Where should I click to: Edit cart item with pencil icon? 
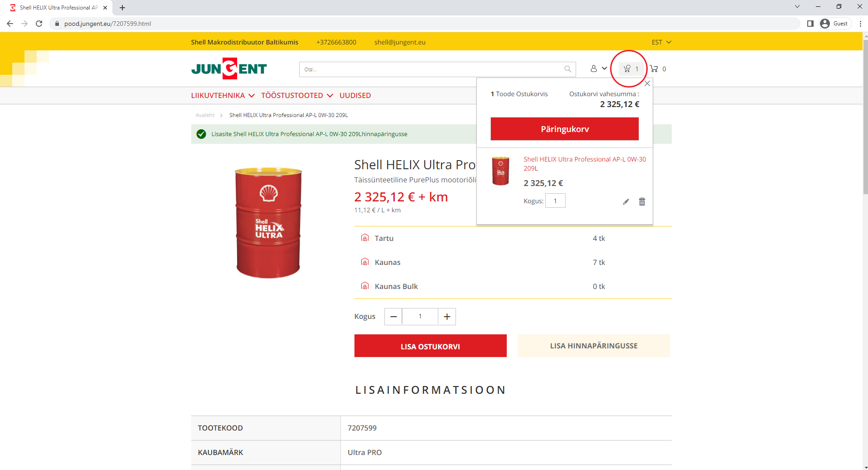[x=626, y=202]
